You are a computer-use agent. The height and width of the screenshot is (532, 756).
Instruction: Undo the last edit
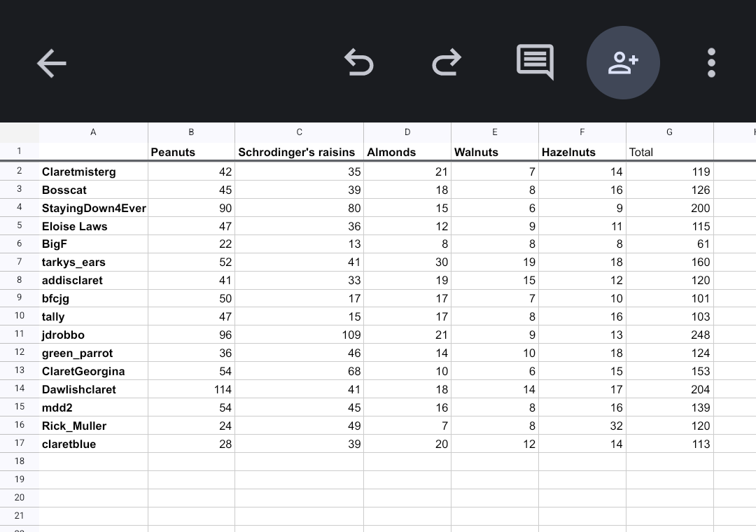(359, 63)
